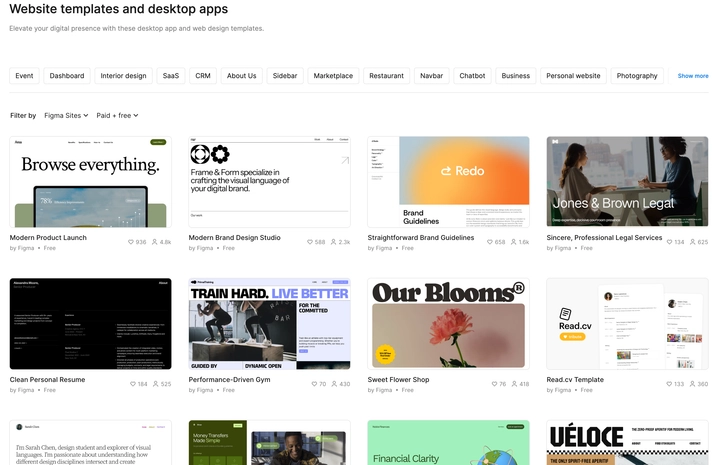
Task: Select the SaaS category tag
Action: click(171, 76)
